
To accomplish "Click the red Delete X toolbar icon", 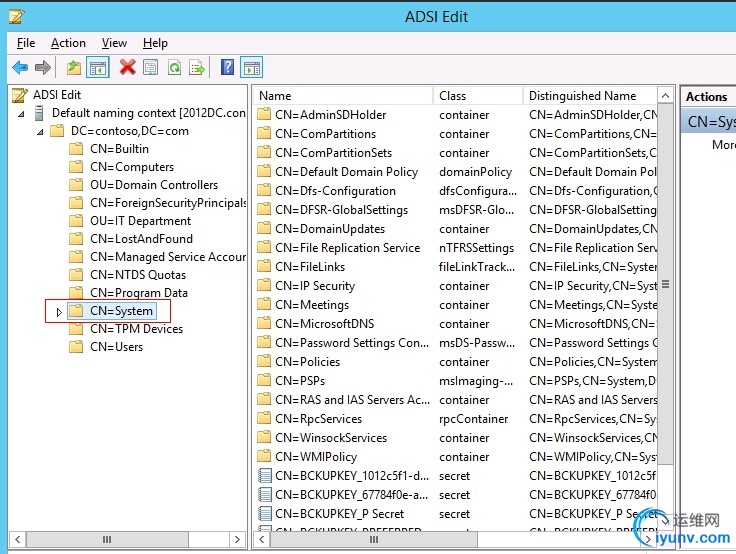I will (127, 67).
